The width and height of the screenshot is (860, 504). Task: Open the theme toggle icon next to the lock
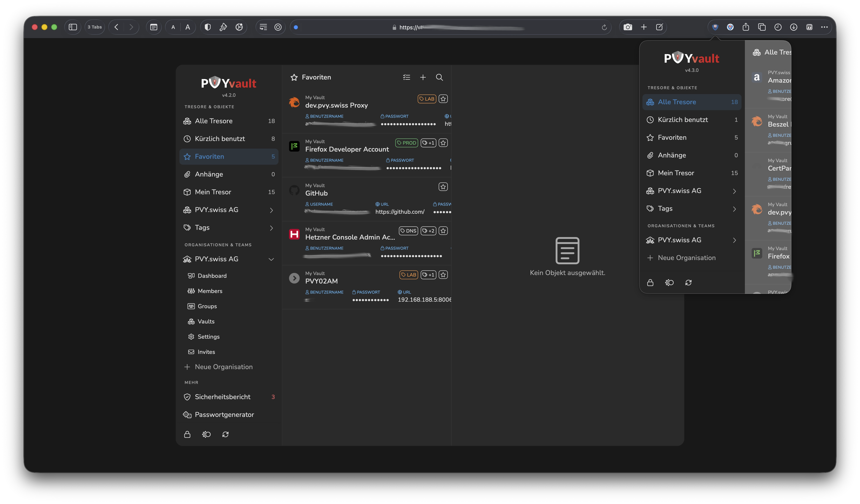(x=206, y=434)
